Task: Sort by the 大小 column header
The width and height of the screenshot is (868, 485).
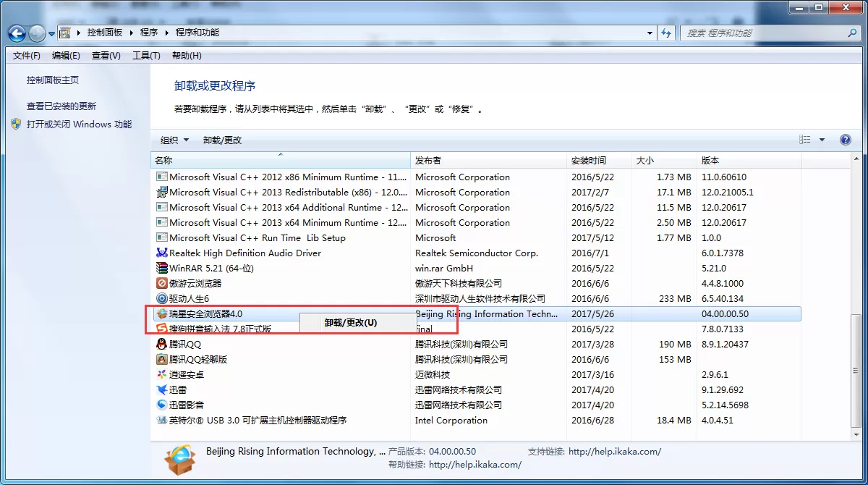Action: click(664, 161)
